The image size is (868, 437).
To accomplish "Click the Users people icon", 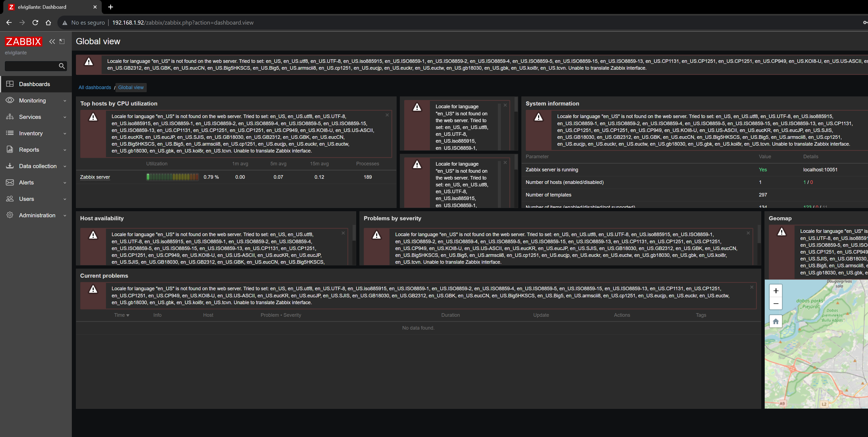I will tap(10, 199).
